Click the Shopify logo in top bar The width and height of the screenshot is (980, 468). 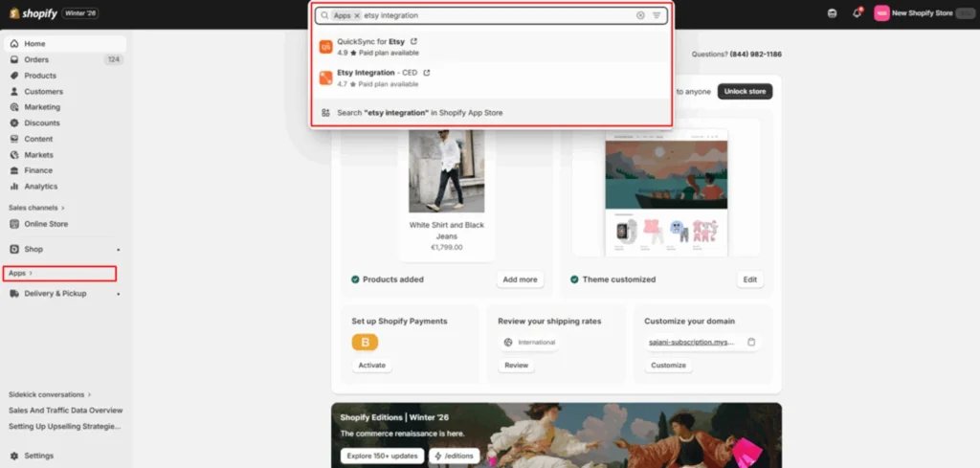coord(33,13)
